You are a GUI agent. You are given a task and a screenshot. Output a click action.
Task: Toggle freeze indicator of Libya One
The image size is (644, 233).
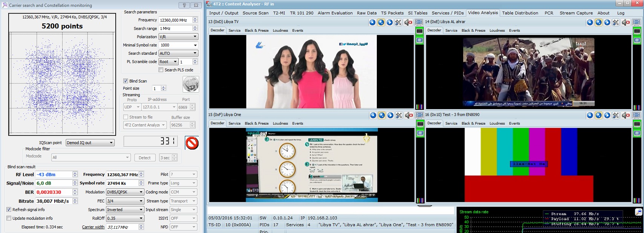(x=420, y=133)
